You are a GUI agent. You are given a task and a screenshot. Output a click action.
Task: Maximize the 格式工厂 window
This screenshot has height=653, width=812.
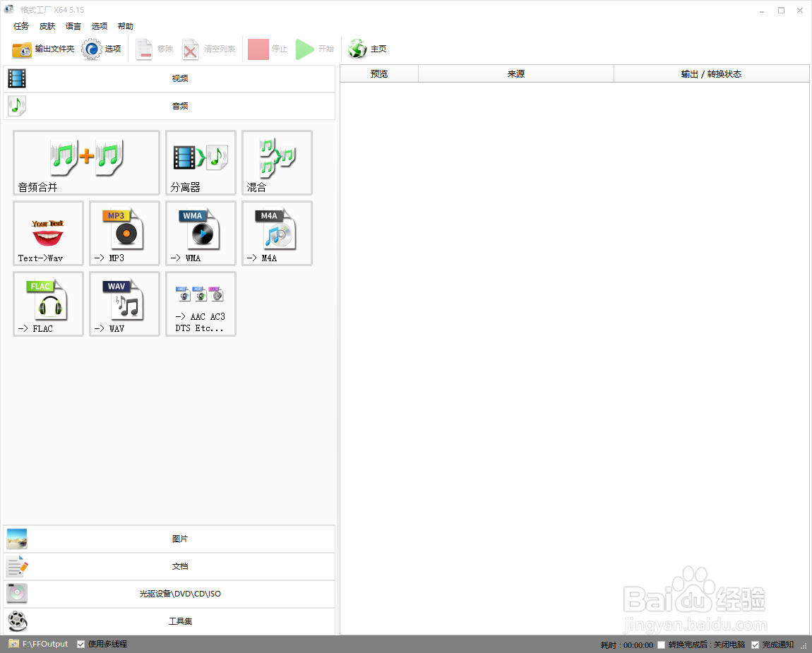(781, 11)
